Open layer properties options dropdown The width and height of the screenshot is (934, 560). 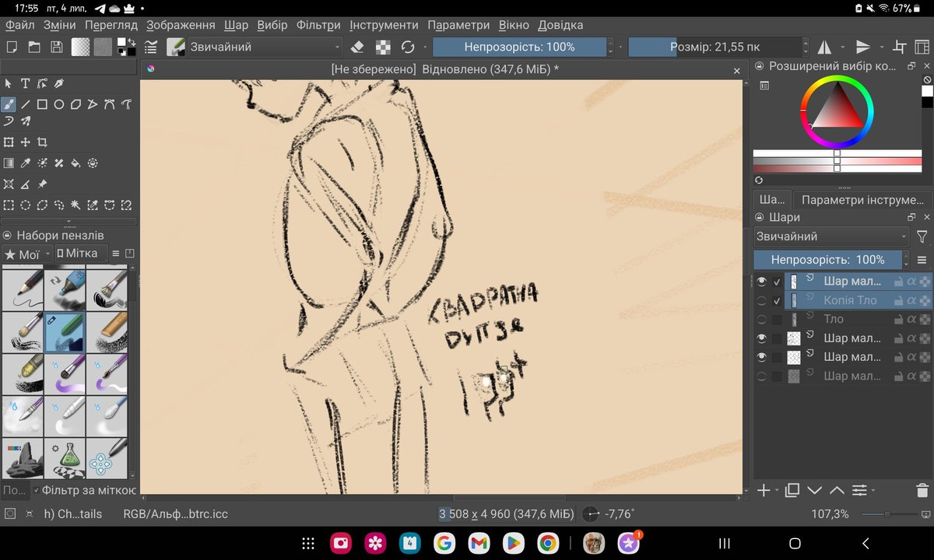pos(862,490)
